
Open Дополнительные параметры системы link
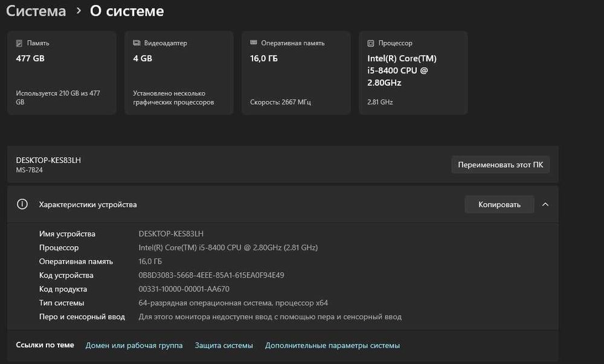coord(332,345)
